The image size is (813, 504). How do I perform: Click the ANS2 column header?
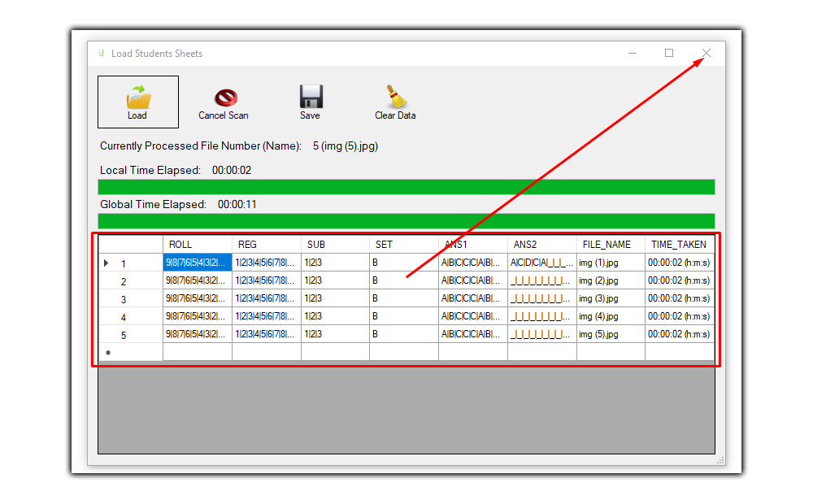pos(541,245)
